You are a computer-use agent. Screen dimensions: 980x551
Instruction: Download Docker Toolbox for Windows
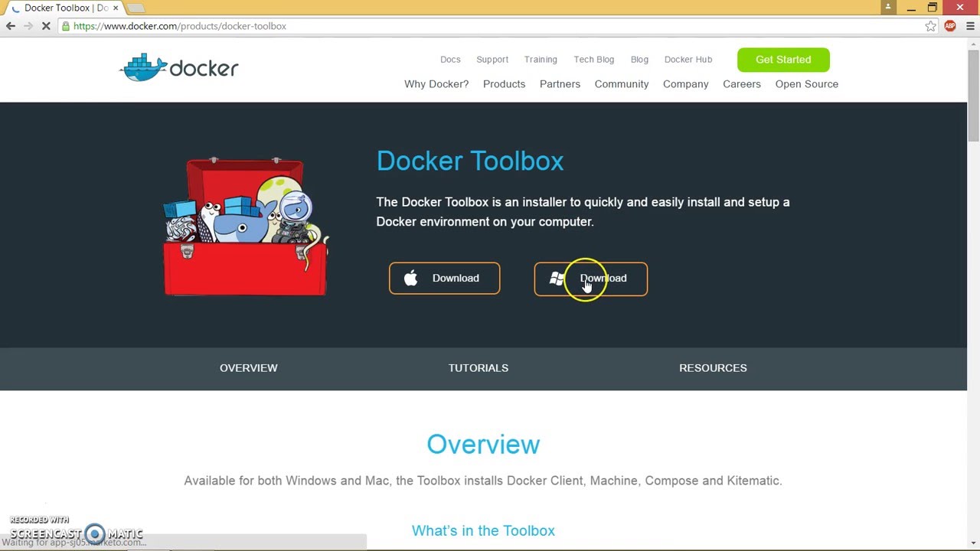pos(590,279)
